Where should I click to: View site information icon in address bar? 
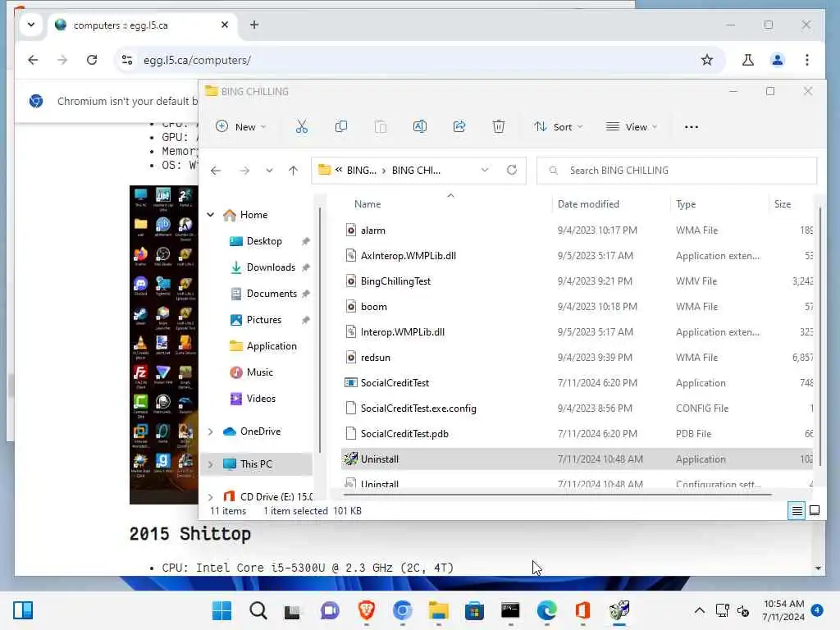pos(127,60)
